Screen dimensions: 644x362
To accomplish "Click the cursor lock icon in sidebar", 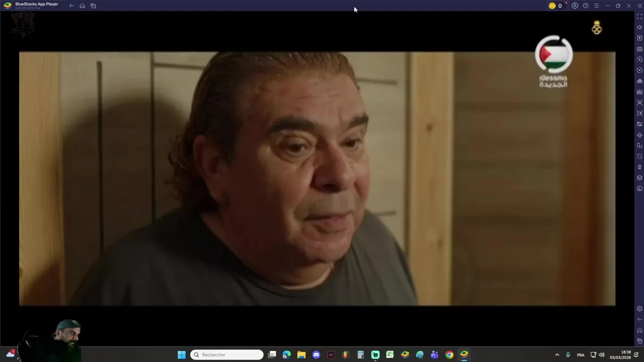I will point(639,38).
